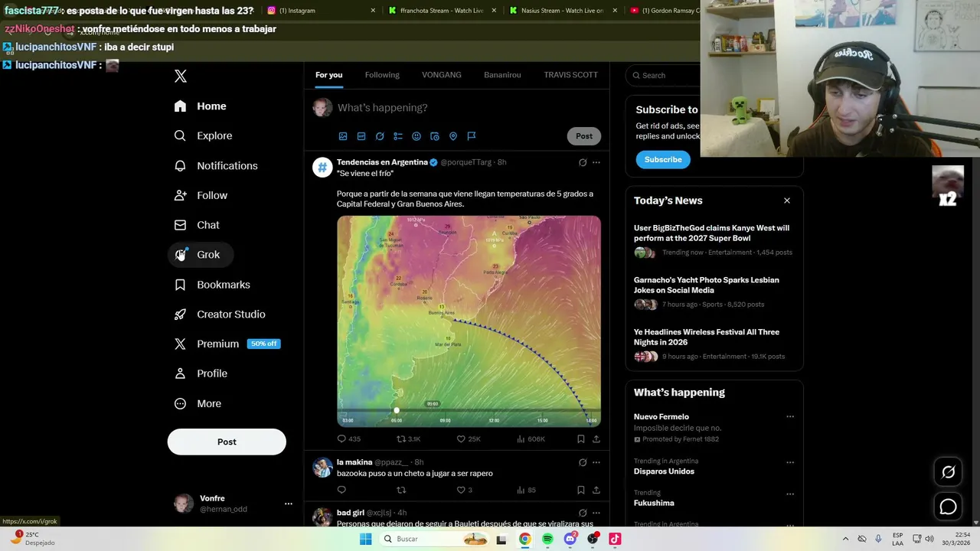
Task: Switch to the Bananirou tab
Action: pyautogui.click(x=502, y=75)
